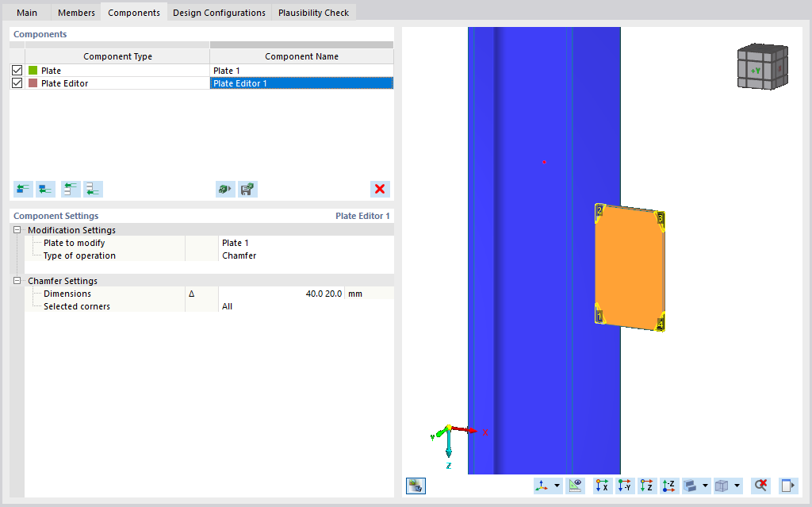
Task: Set view along the -Y axis
Action: 624,485
